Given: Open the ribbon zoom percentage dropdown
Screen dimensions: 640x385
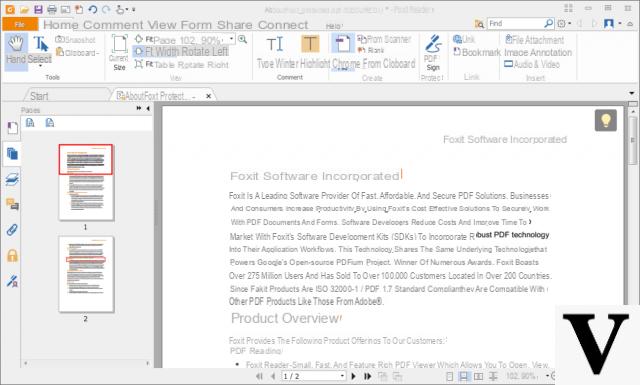Looking at the screenshot, I should pos(232,39).
